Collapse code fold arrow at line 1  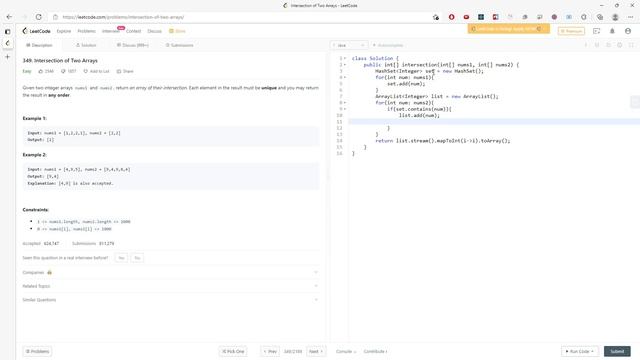pos(345,58)
